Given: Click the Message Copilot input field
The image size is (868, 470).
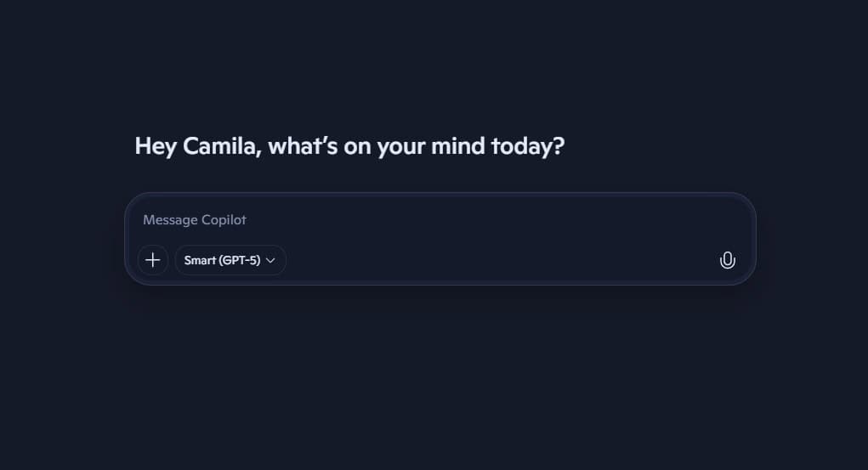Looking at the screenshot, I should click(x=425, y=220).
